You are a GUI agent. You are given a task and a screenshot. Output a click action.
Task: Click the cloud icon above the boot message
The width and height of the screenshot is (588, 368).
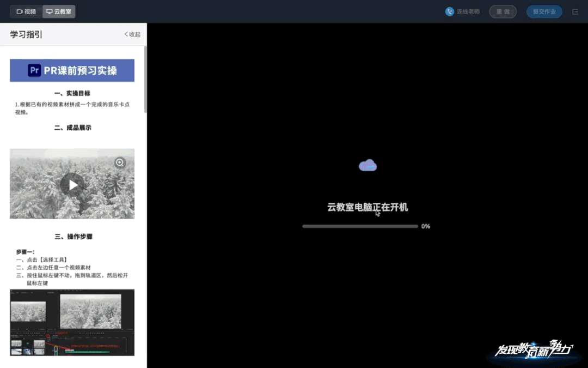point(367,165)
